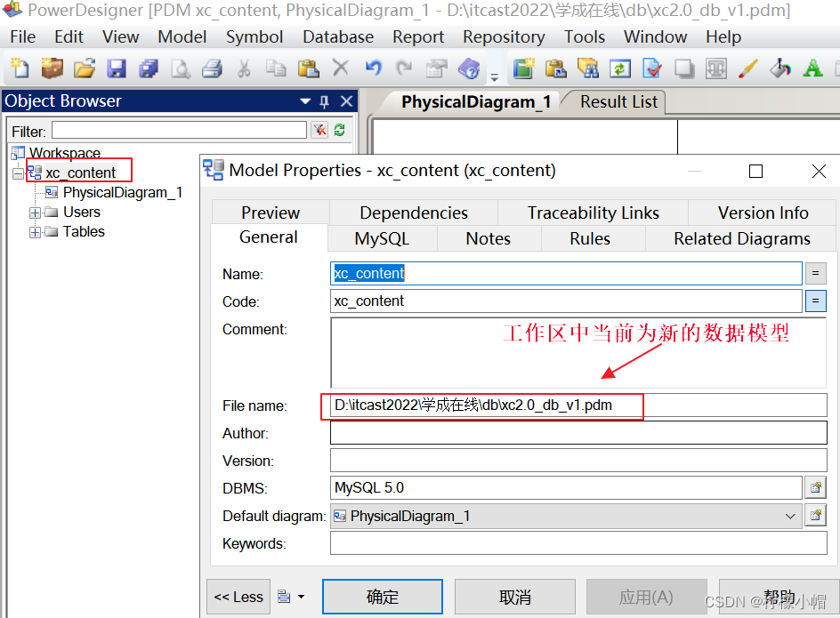
Task: Click the Delete X toolbar icon
Action: coord(340,68)
